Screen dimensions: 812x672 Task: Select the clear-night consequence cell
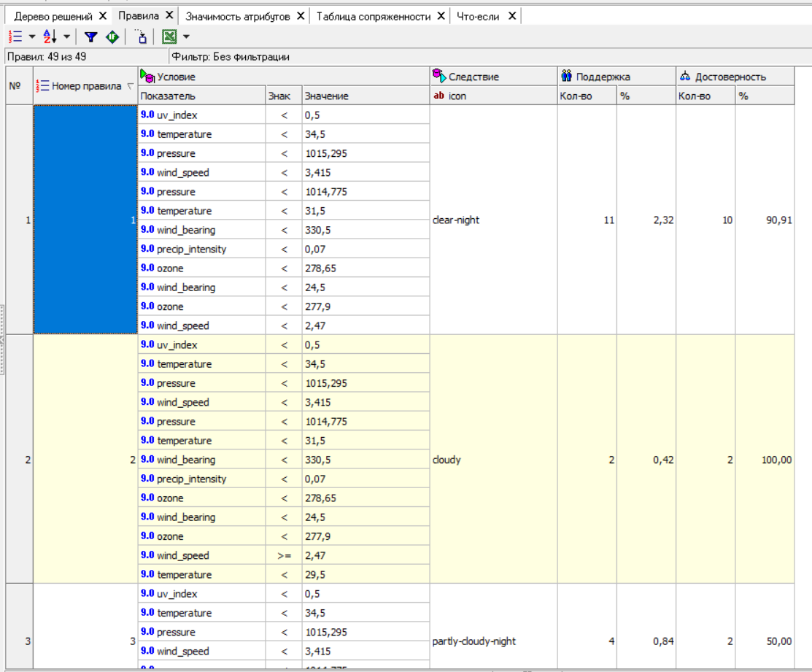click(x=493, y=220)
